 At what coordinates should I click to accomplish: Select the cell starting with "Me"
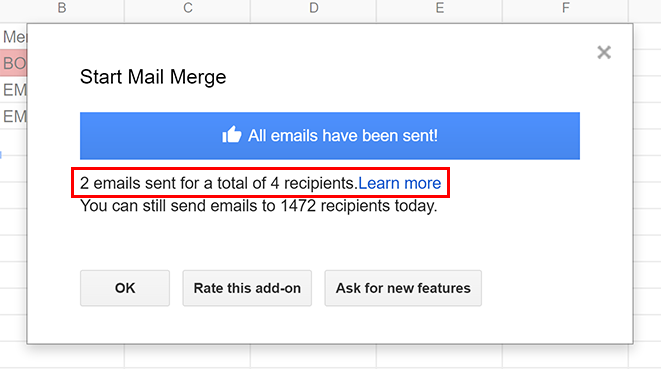pyautogui.click(x=13, y=37)
